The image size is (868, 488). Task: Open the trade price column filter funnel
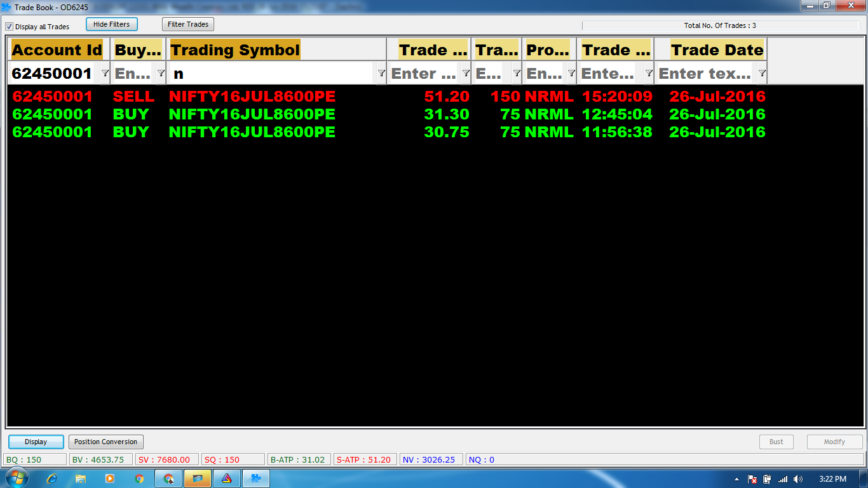466,74
